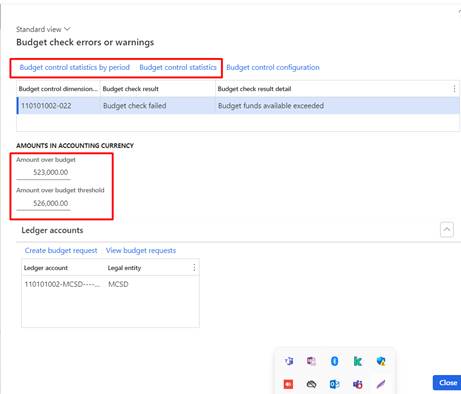Open column options for budget check grid

454,89
